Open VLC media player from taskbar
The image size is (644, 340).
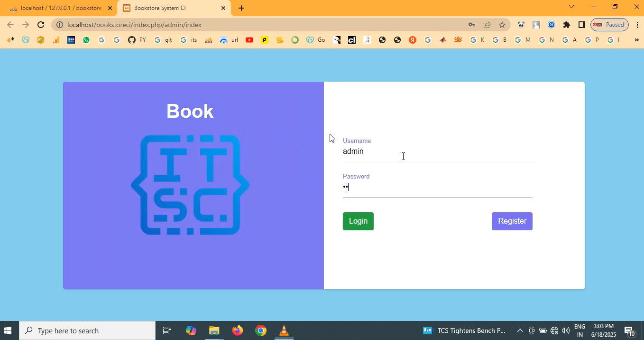284,331
